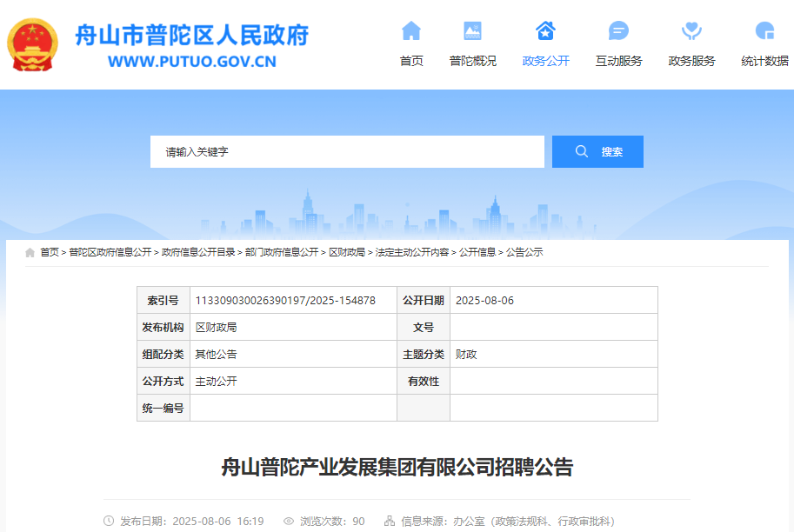The height and width of the screenshot is (532, 794).
Task: Click the 文号 header cell
Action: (424, 327)
